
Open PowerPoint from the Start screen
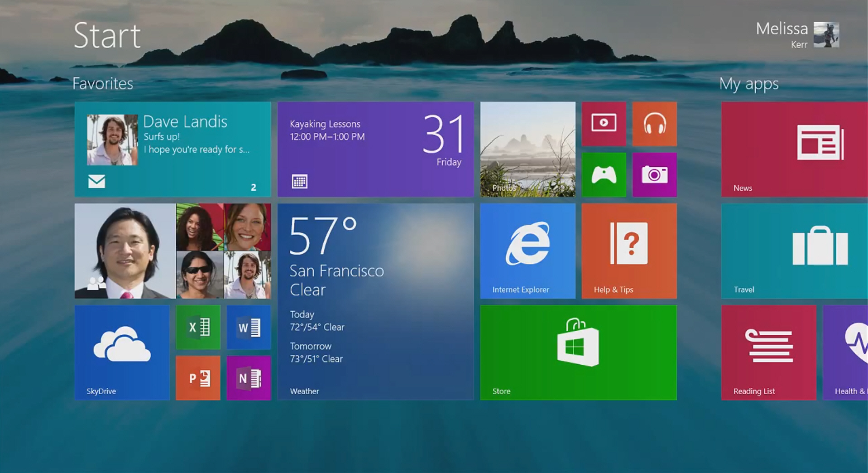(x=198, y=378)
